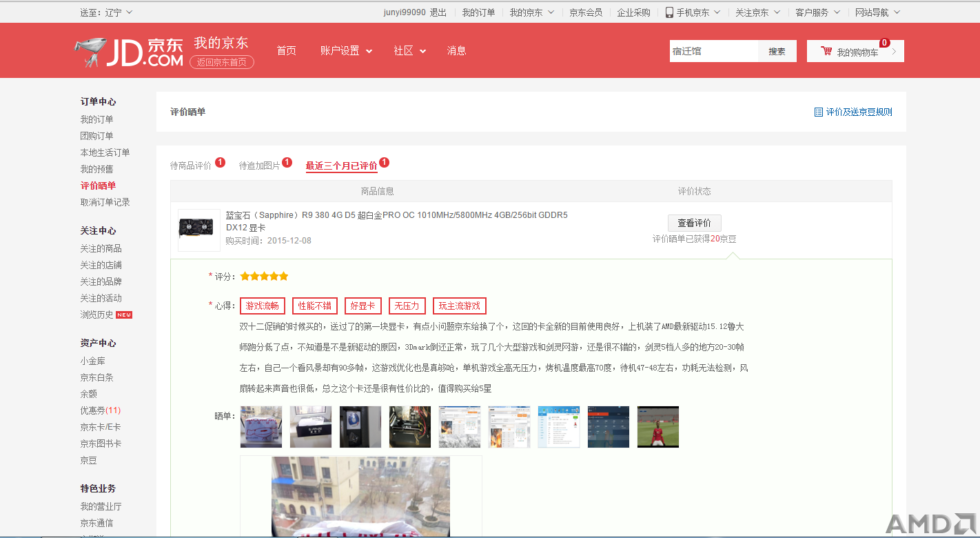This screenshot has height=538, width=980.
Task: Open 我的营业厅 in the sidebar
Action: 101,506
